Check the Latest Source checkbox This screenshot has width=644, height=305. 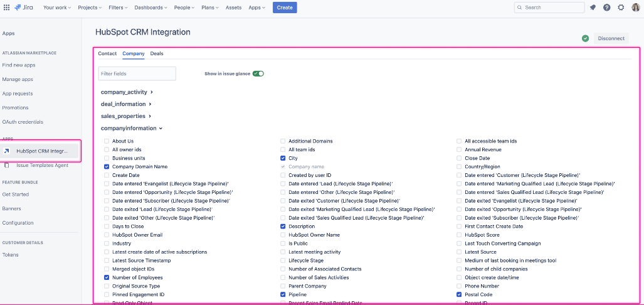click(459, 252)
